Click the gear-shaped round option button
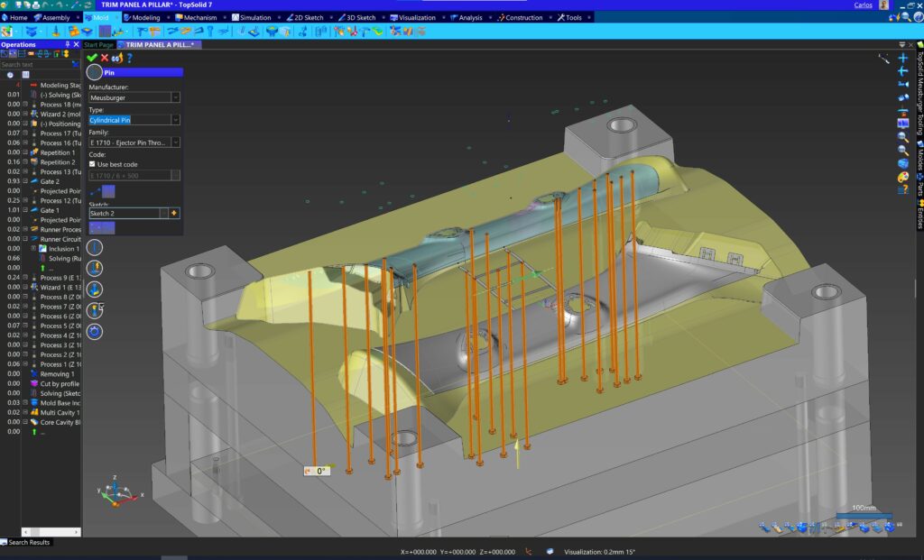The height and width of the screenshot is (560, 924). [95, 332]
